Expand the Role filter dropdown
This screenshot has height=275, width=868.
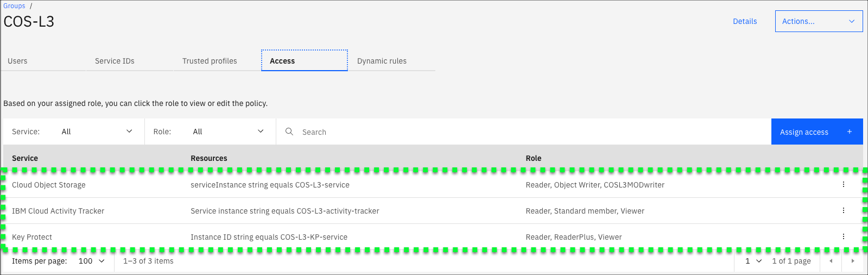(x=229, y=132)
